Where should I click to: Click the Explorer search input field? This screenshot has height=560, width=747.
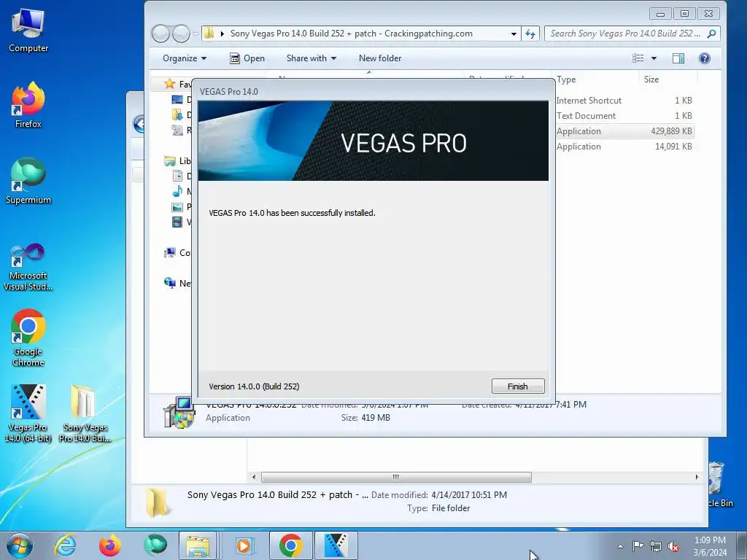click(x=632, y=34)
